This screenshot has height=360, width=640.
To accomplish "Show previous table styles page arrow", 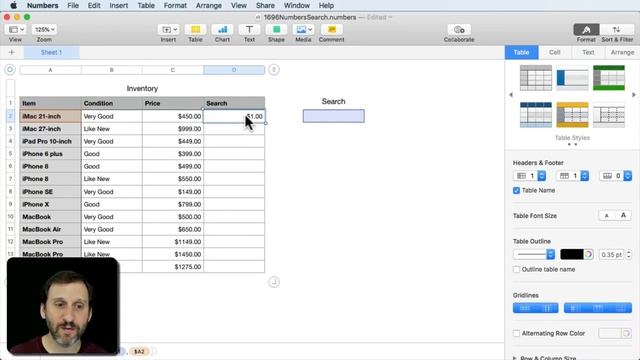I will pyautogui.click(x=511, y=95).
